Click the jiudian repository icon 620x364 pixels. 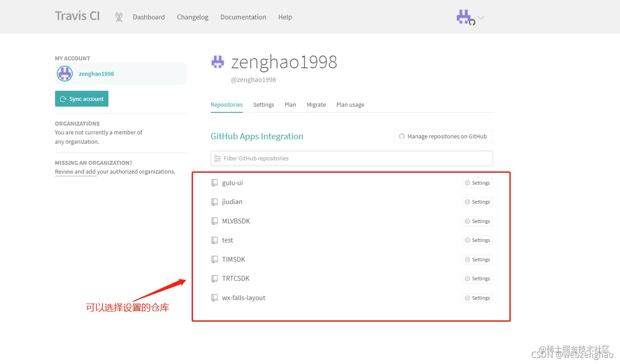coord(215,202)
